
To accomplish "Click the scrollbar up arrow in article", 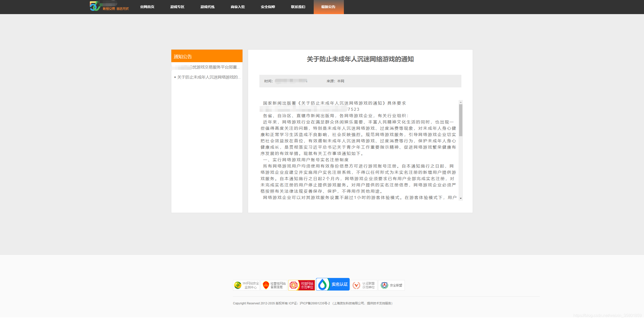I will 461,102.
